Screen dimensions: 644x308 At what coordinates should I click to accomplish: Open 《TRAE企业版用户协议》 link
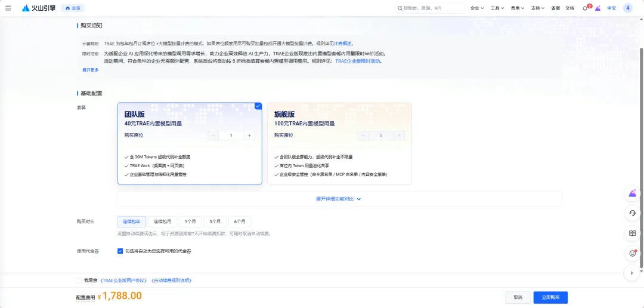(123, 281)
